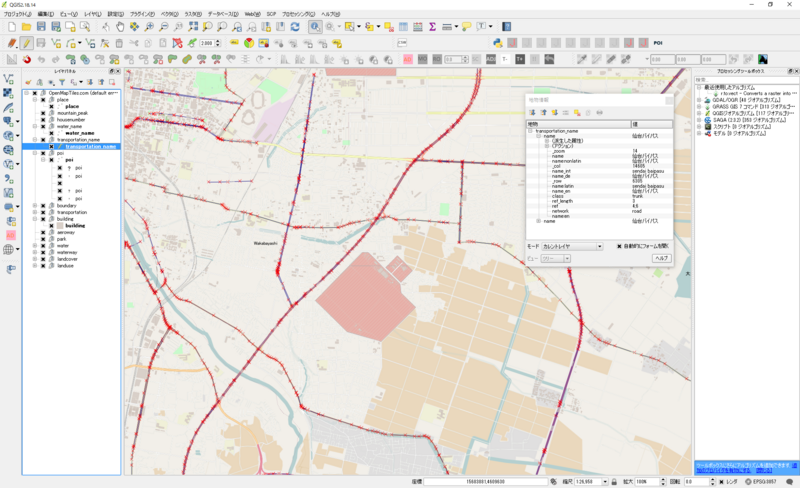Toggle the auto-open form checkbox in identify panel

click(619, 246)
